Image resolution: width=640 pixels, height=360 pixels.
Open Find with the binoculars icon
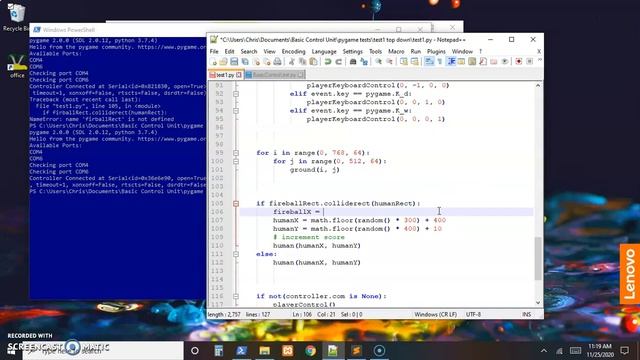pos(353,62)
